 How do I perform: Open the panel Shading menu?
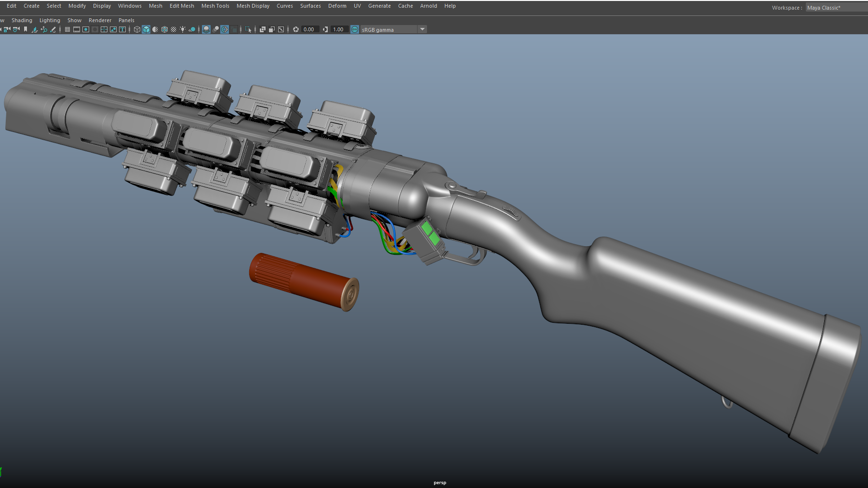pos(22,20)
